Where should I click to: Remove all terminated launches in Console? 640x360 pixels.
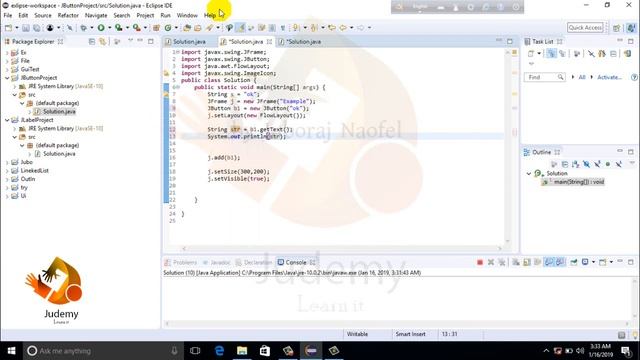coord(502,262)
